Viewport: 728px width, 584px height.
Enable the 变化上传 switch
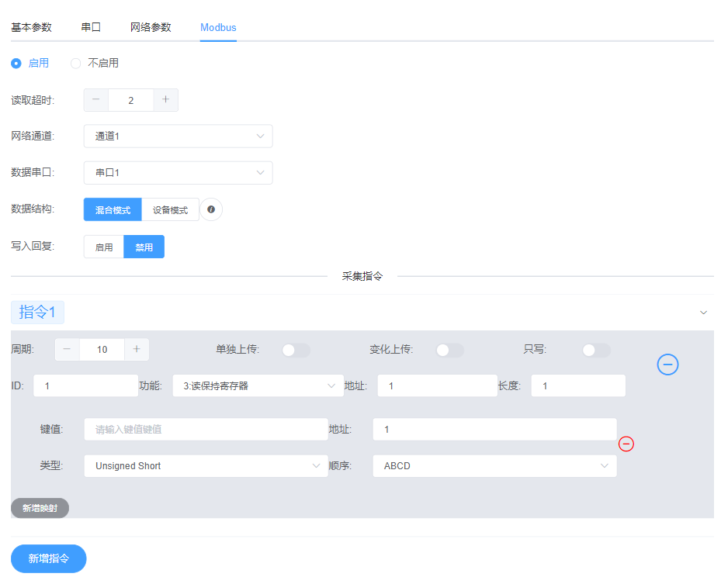click(449, 351)
